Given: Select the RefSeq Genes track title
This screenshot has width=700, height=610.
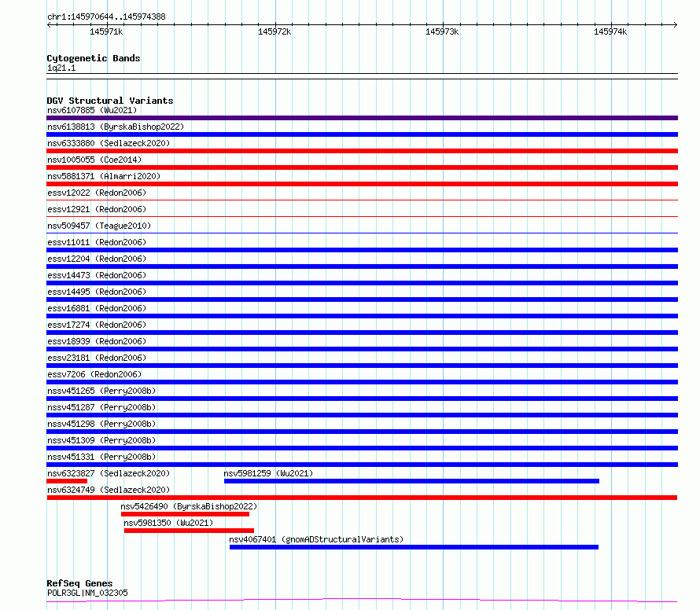Looking at the screenshot, I should (x=79, y=583).
